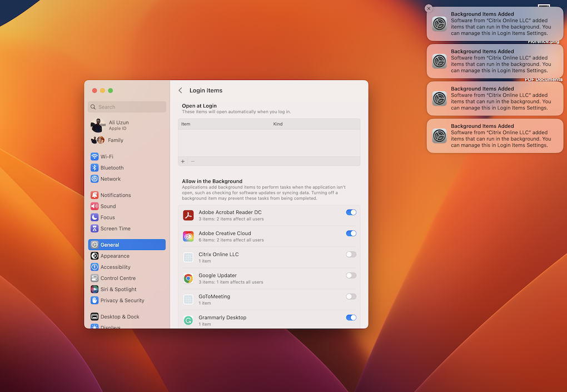Click the Search settings field
This screenshot has height=392, width=567.
[127, 106]
